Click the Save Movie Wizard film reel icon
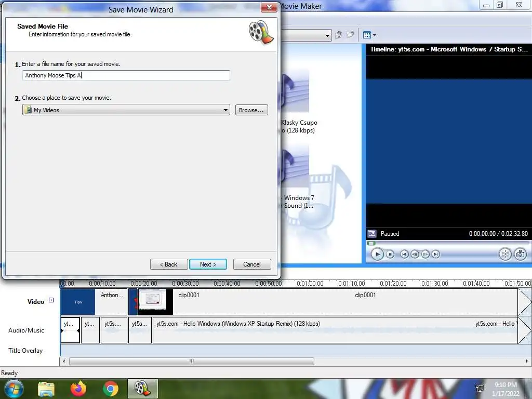The image size is (532, 399). click(261, 33)
